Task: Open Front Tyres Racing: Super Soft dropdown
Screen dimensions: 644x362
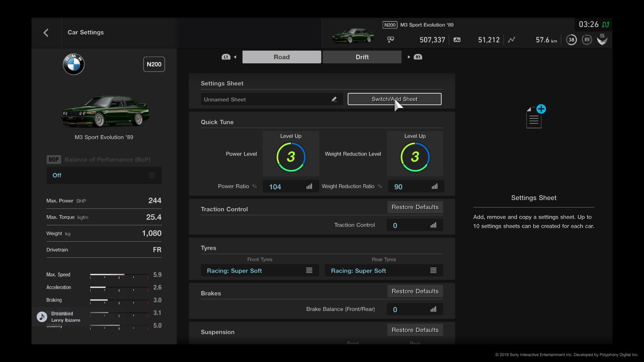Action: coord(260,270)
